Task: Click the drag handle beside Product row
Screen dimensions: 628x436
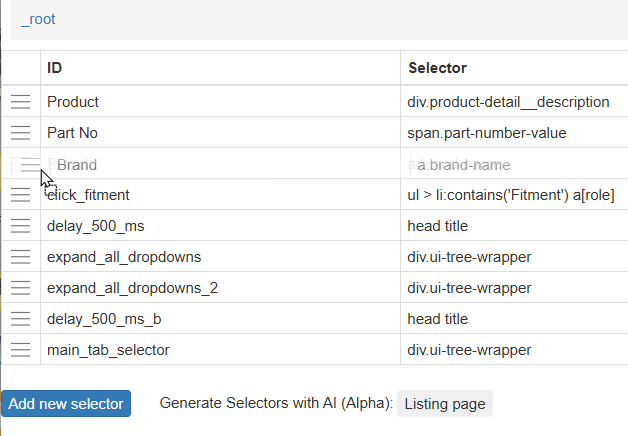Action: coord(20,101)
